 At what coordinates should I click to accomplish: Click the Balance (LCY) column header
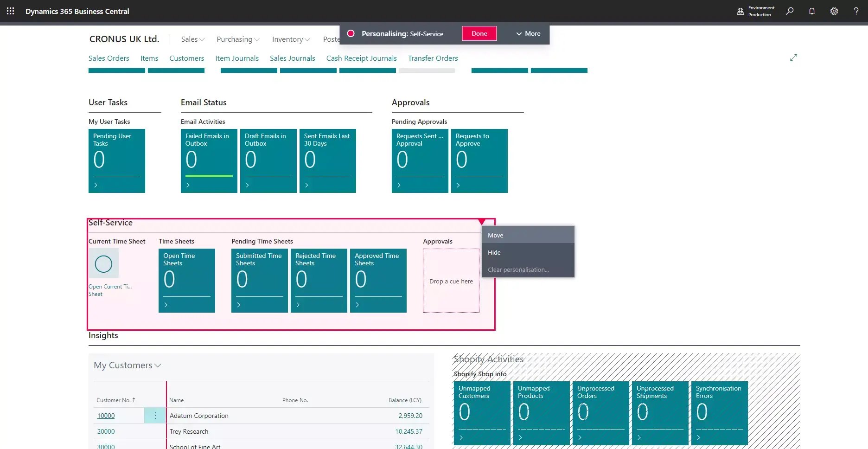(405, 400)
